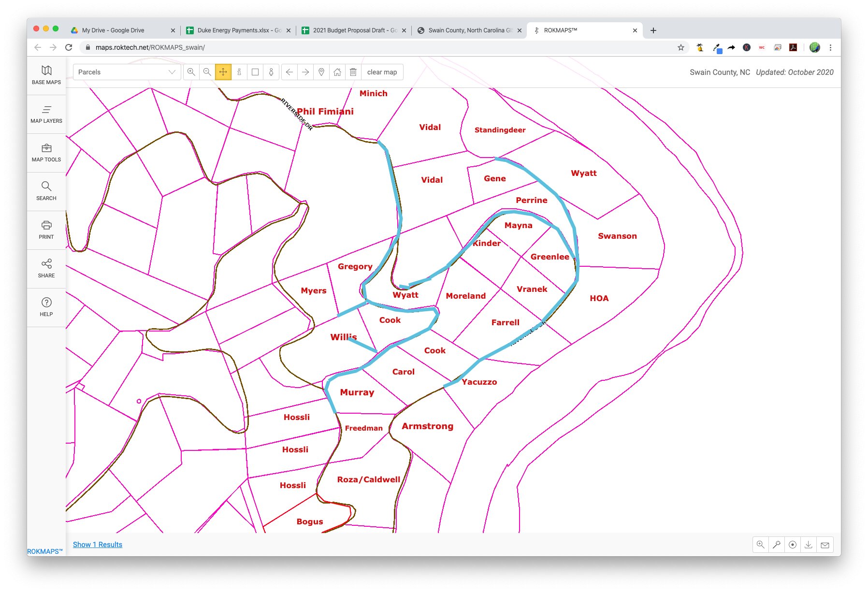
Task: Expand the Parcels dropdown
Action: coord(127,72)
